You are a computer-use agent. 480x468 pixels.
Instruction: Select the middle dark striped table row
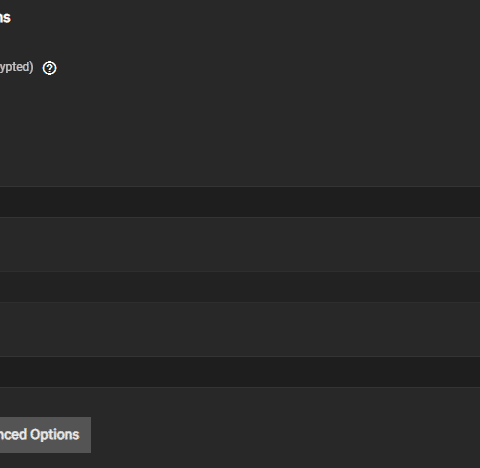coord(240,287)
